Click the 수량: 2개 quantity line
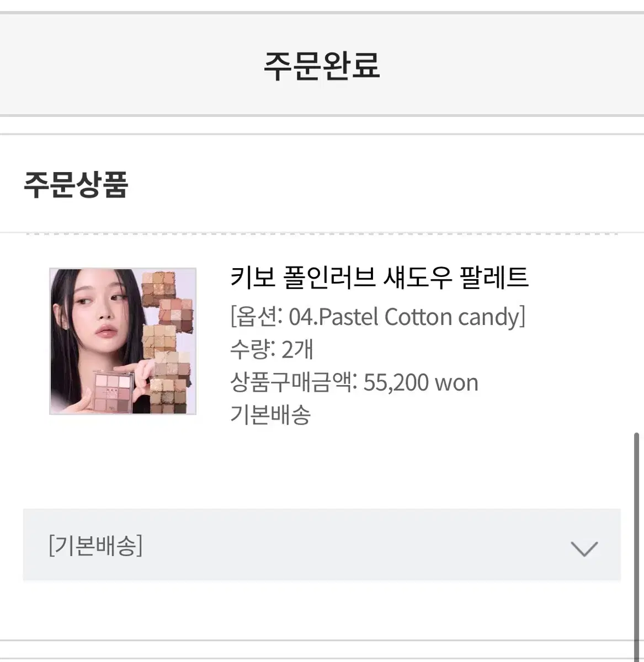The image size is (644, 662). tap(272, 349)
